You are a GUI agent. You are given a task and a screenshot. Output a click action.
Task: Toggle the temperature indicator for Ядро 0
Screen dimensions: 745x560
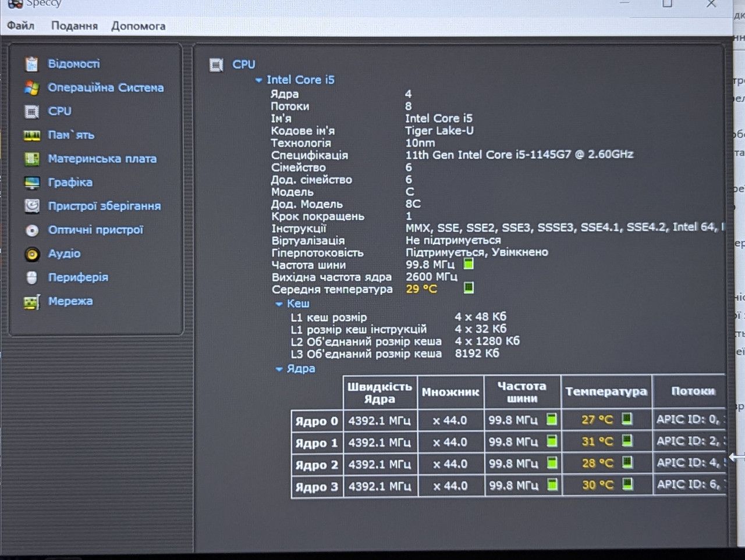click(627, 419)
